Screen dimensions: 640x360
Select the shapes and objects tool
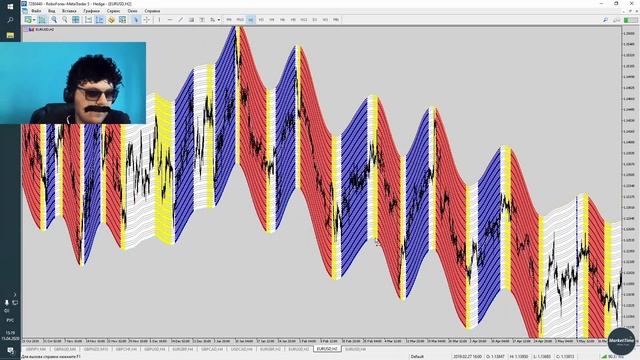(x=212, y=20)
